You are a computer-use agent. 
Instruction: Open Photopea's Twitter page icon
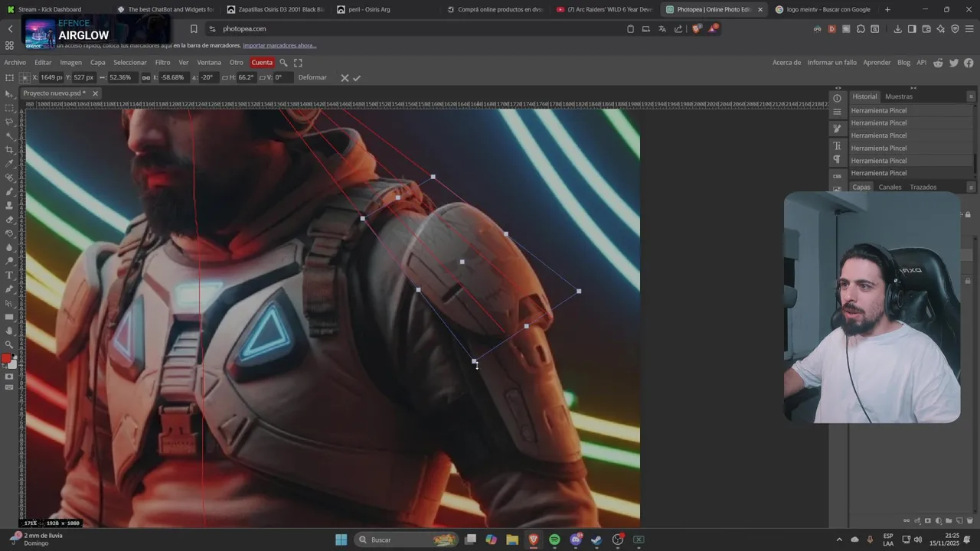[x=953, y=63]
